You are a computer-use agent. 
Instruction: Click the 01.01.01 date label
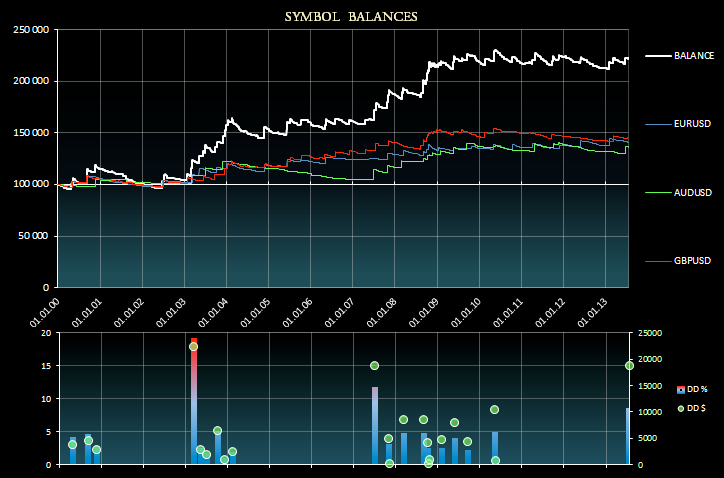(87, 313)
